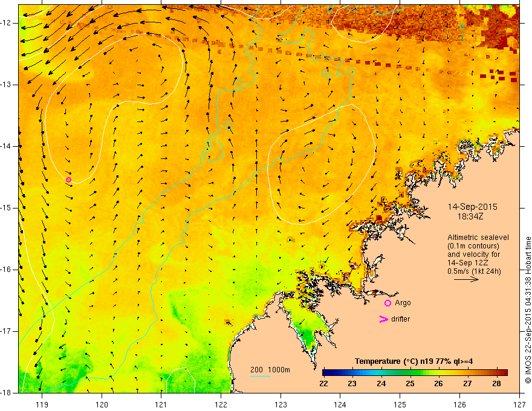Screen dimensions: 532x411
Task: Click the color bar value 25
Action: pyautogui.click(x=410, y=384)
